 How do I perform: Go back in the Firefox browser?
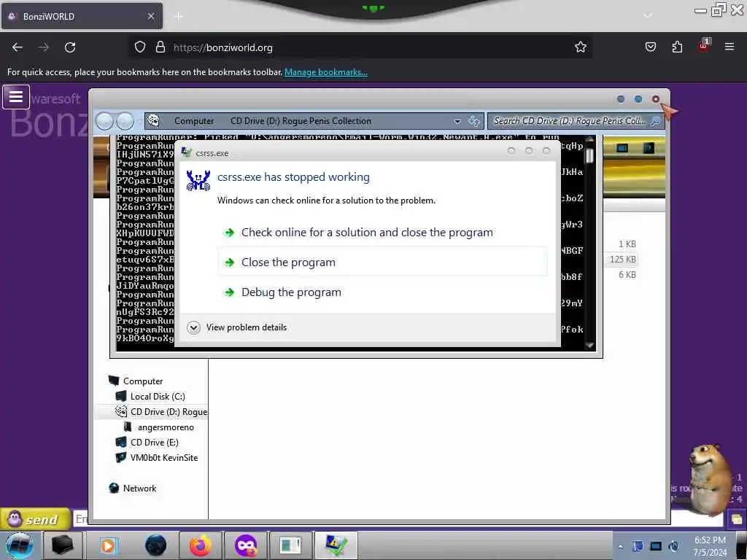click(18, 47)
